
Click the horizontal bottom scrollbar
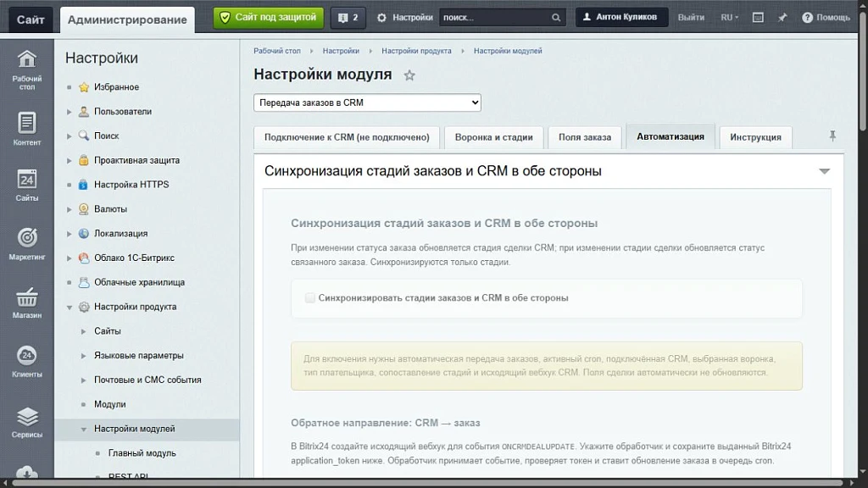(x=429, y=483)
